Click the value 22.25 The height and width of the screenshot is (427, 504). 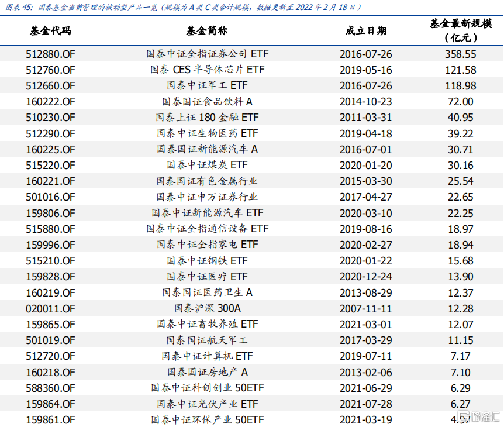[460, 213]
